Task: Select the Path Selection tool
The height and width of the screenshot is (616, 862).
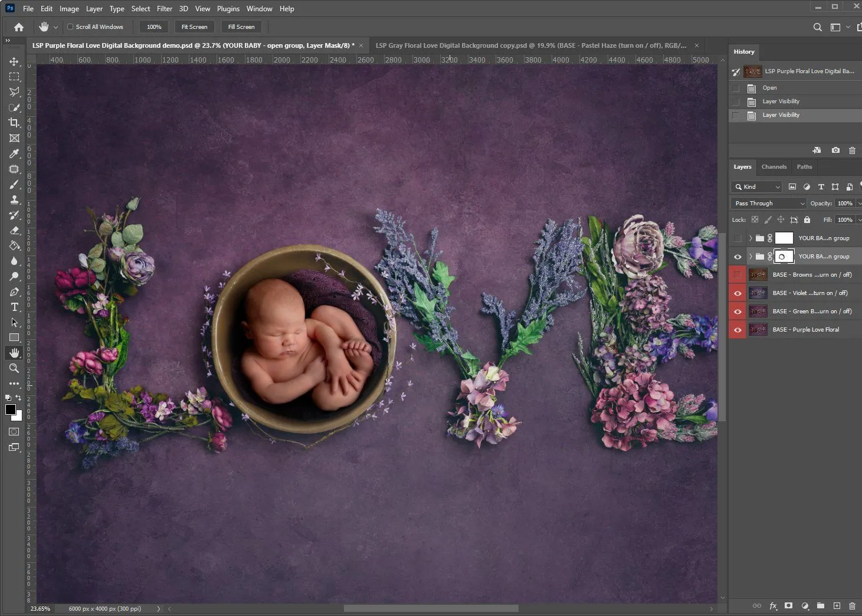Action: (x=14, y=322)
